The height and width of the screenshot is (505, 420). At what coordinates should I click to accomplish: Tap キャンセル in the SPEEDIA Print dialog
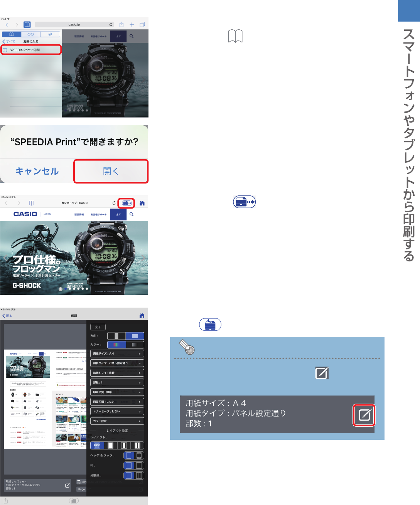coord(37,171)
